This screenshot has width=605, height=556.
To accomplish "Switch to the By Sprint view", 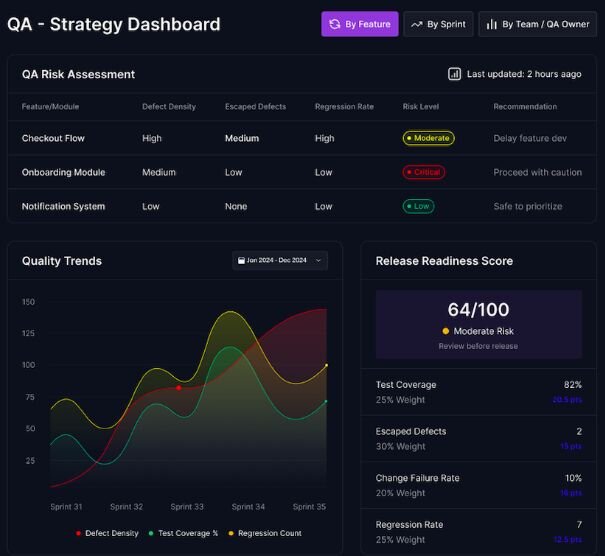I will point(438,24).
